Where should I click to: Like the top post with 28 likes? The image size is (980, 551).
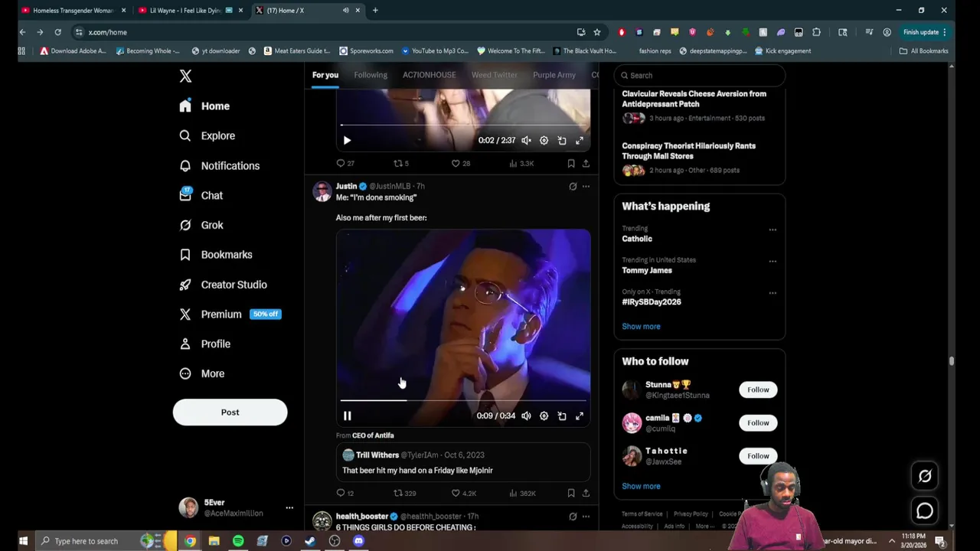pyautogui.click(x=460, y=163)
